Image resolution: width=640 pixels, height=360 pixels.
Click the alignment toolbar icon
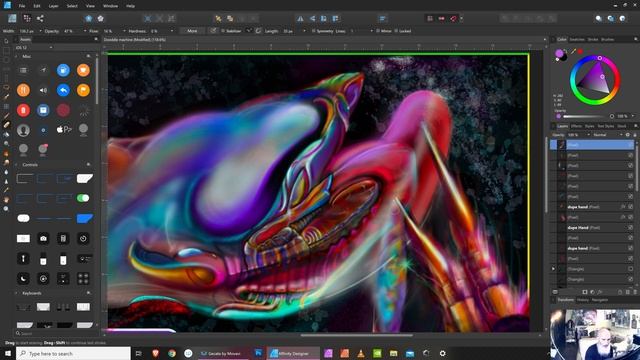382,18
